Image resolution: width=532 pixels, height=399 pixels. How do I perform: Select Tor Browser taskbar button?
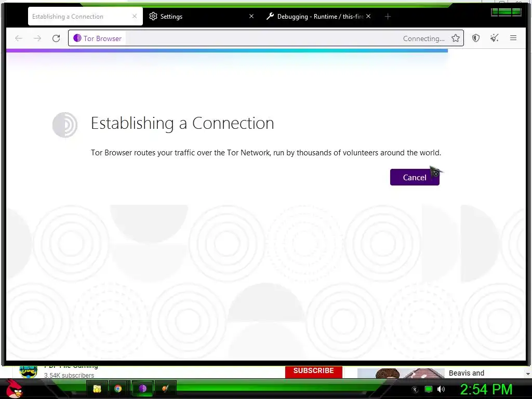(x=142, y=389)
